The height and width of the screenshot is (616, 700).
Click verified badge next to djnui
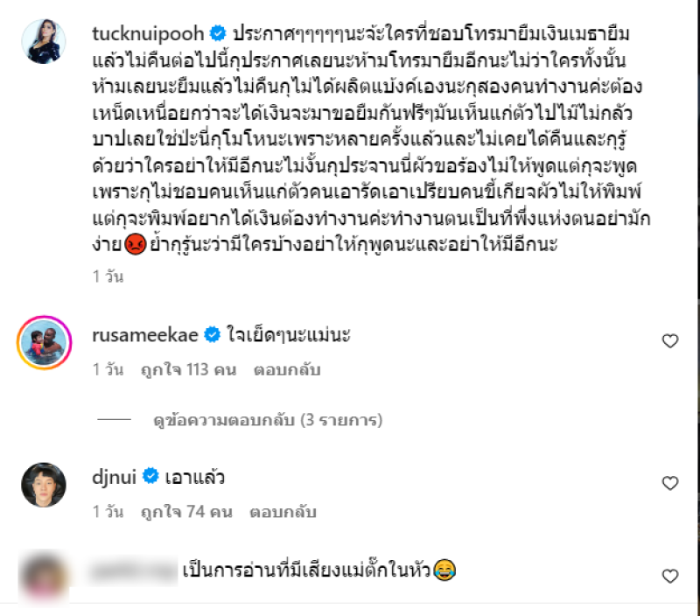point(150,476)
